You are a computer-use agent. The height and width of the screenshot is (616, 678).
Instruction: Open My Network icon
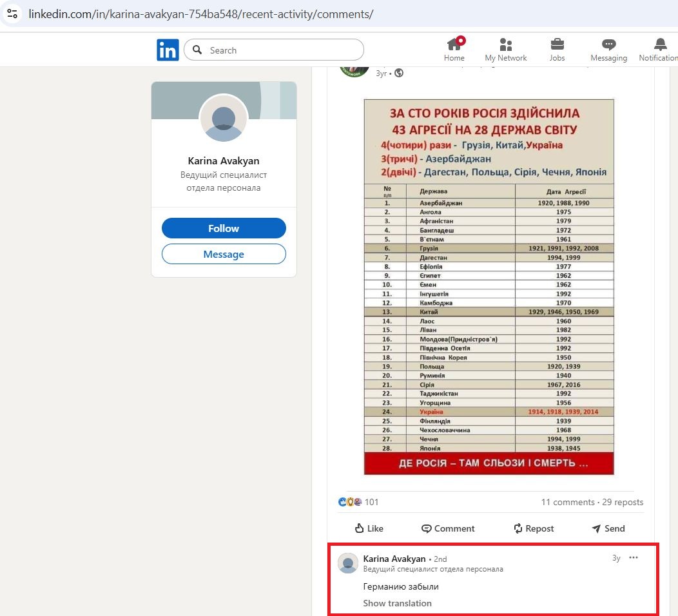[506, 45]
